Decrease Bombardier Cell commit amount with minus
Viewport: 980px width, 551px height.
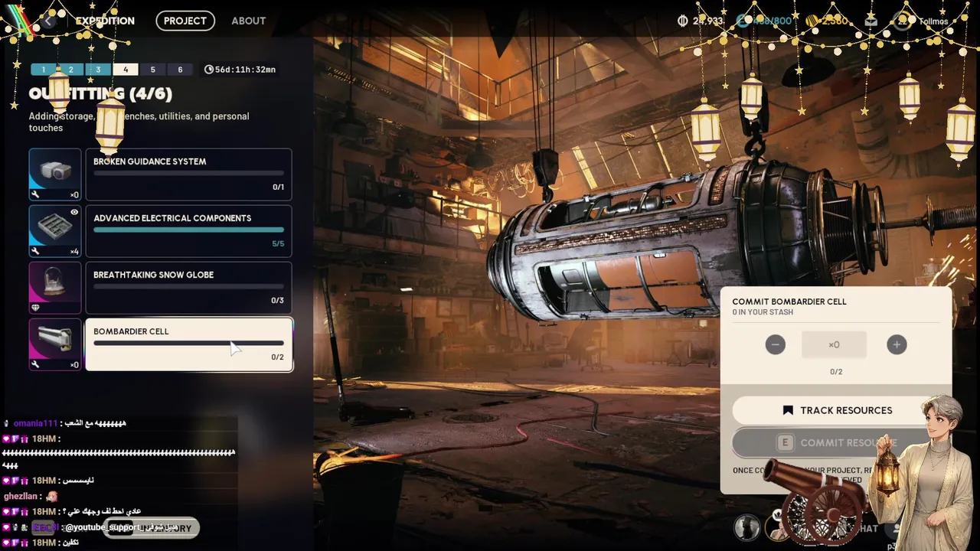tap(776, 344)
